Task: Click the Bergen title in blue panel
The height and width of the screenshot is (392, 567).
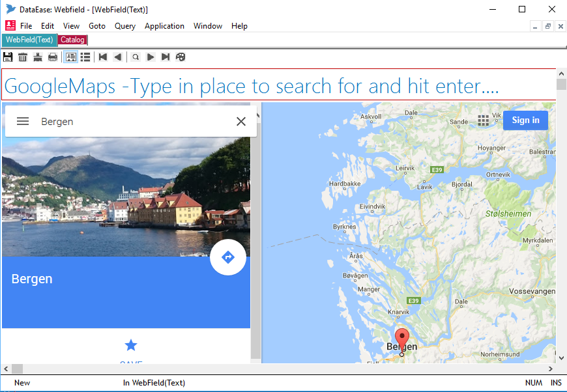Action: pyautogui.click(x=32, y=279)
